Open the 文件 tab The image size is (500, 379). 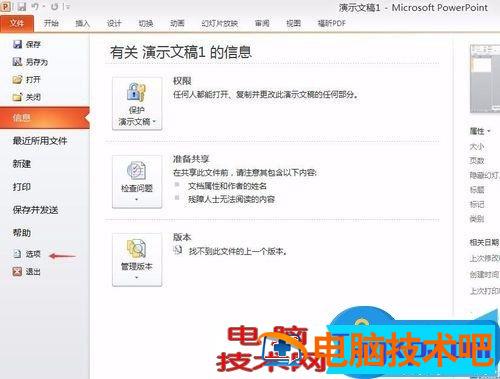17,23
